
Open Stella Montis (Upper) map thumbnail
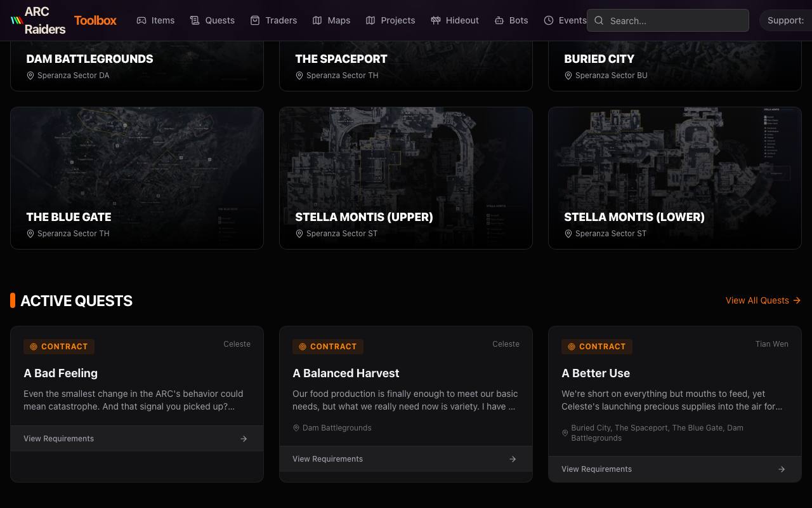[x=406, y=178]
